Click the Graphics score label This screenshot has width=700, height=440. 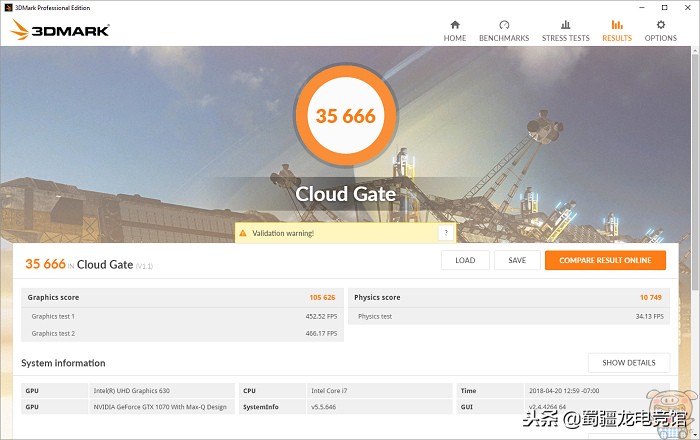point(53,298)
